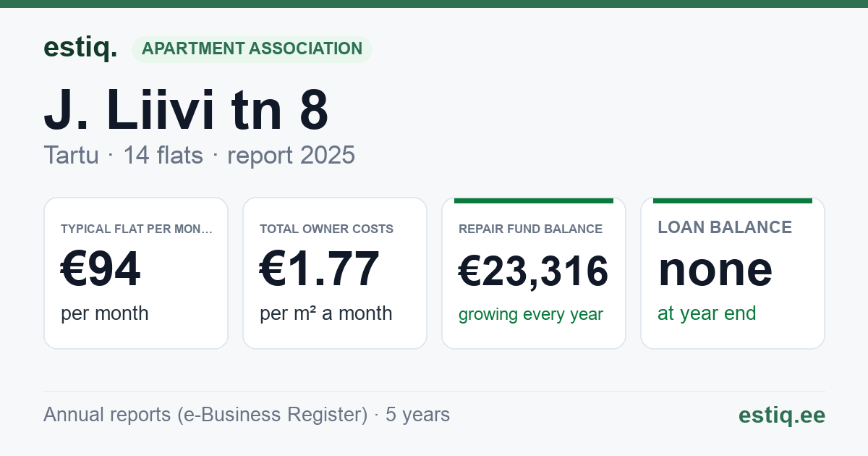Image resolution: width=868 pixels, height=456 pixels.
Task: Open the Repair fund balance card
Action: [x=534, y=273]
